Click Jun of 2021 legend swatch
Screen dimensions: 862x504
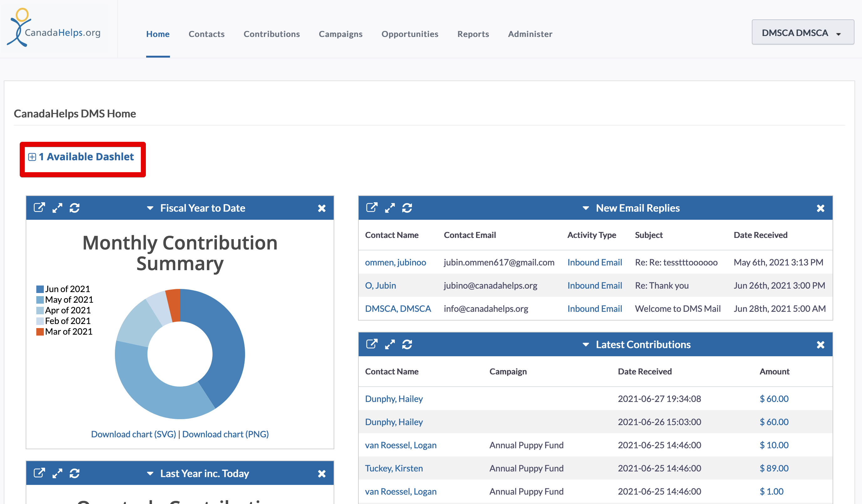[40, 289]
